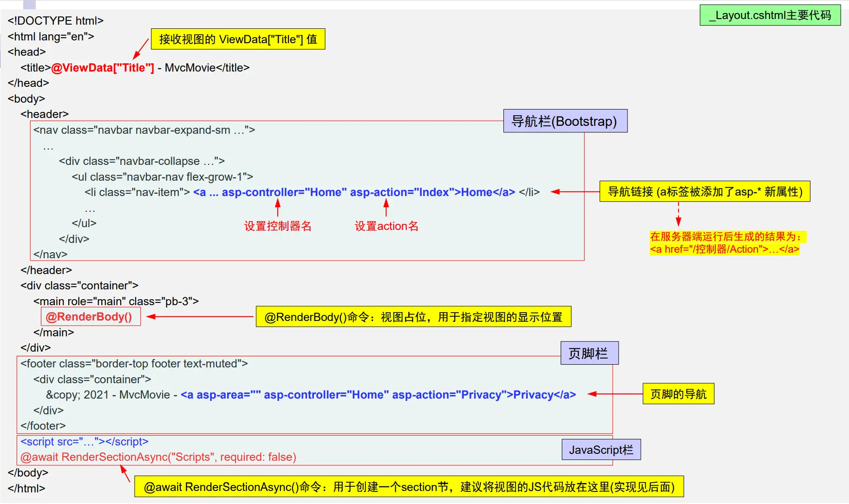The image size is (849, 504).
Task: Select the nav class="navbar navbar-expand-sm" line
Action: [144, 130]
